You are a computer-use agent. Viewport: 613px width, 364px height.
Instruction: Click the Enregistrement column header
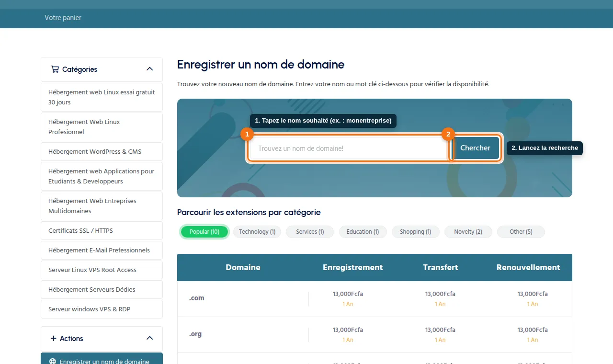click(353, 267)
